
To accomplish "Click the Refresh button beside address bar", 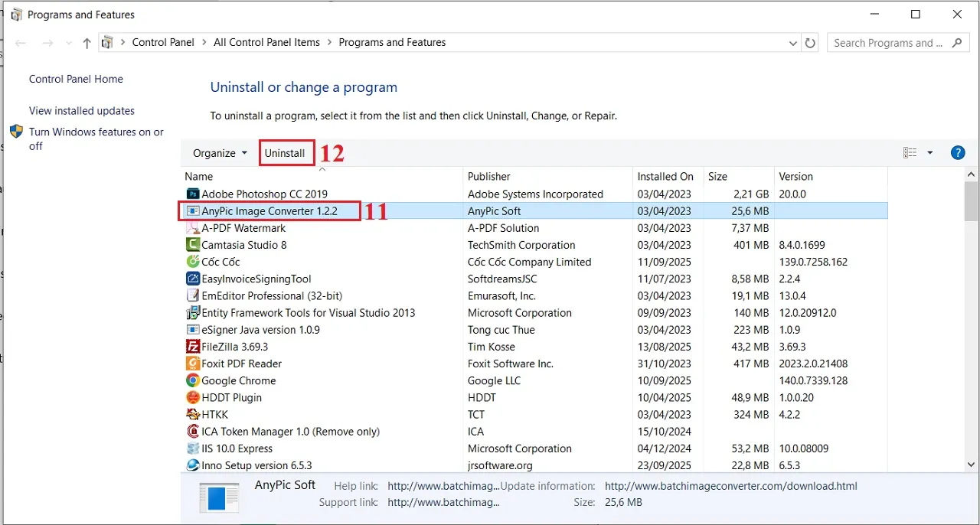I will click(811, 43).
